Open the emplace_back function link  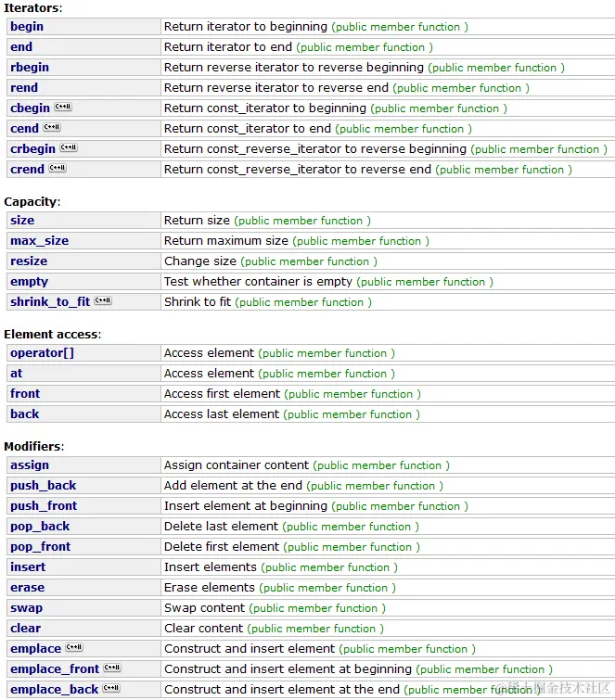tap(54, 690)
